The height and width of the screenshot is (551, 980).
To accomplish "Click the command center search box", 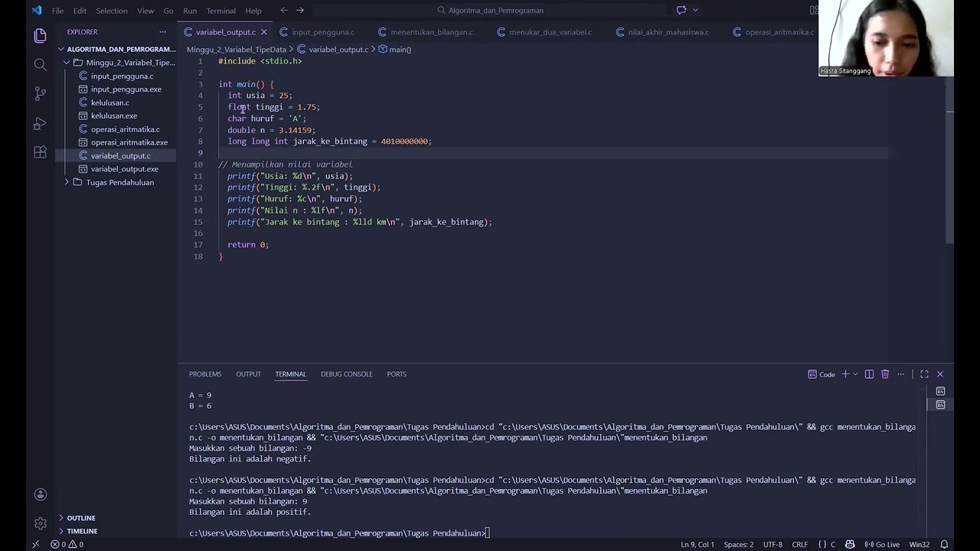I will (x=491, y=11).
